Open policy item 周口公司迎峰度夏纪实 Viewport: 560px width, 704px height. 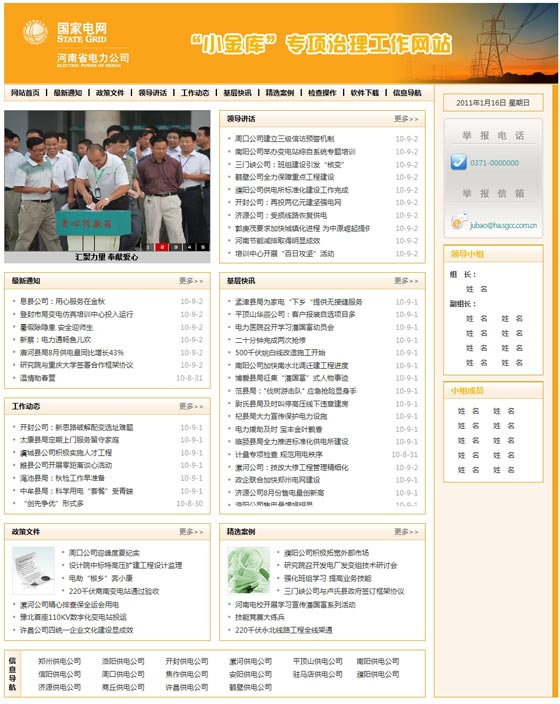click(x=104, y=553)
